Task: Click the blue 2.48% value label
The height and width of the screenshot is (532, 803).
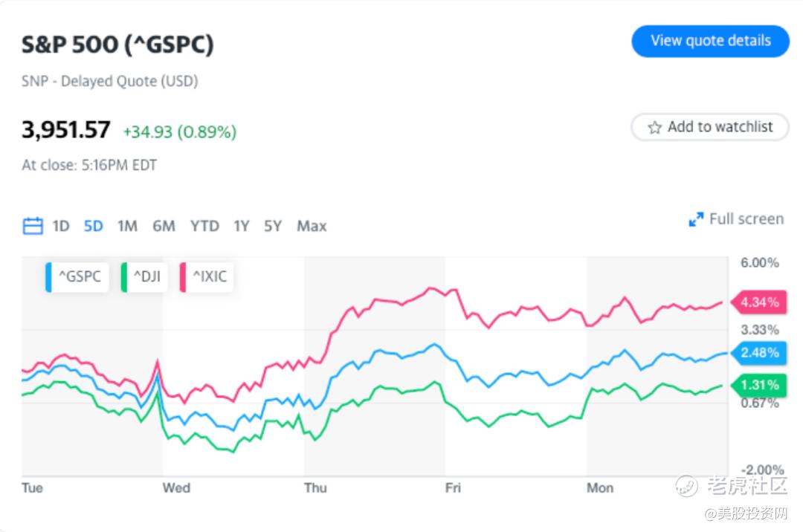Action: [x=758, y=352]
